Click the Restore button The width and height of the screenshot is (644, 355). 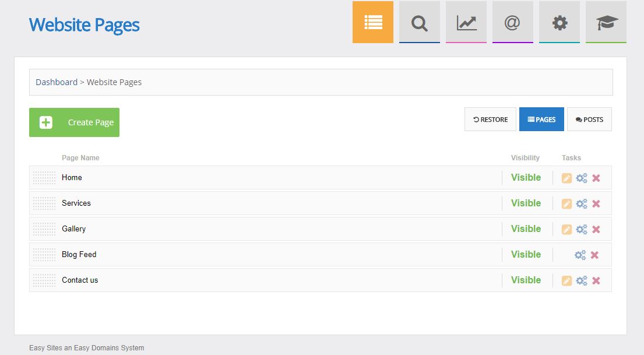[490, 119]
